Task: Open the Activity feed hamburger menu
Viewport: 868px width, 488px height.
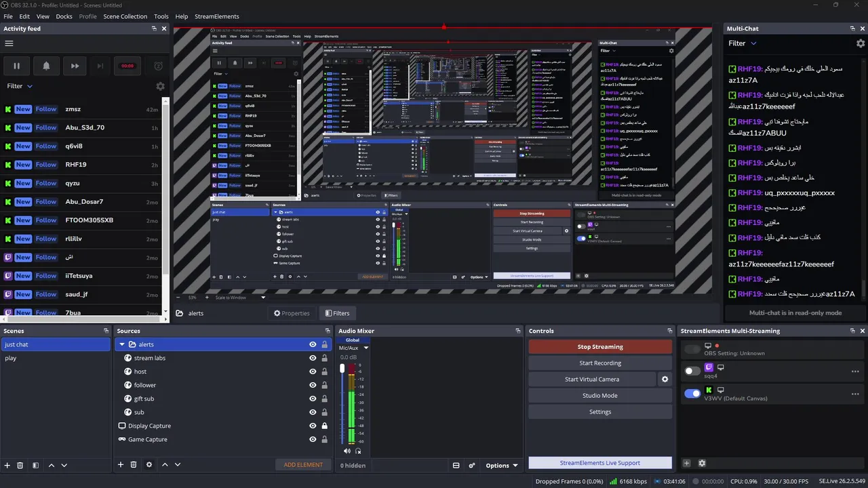Action: 9,43
